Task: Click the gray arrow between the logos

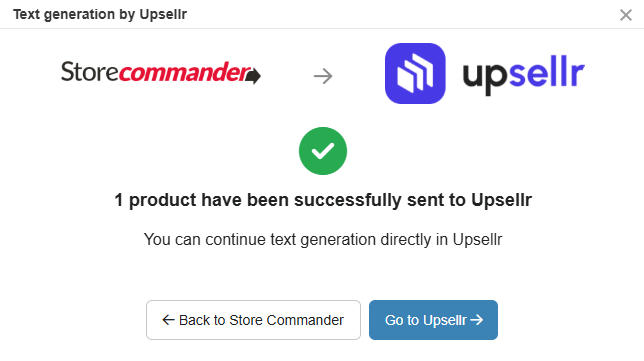Action: tap(323, 76)
